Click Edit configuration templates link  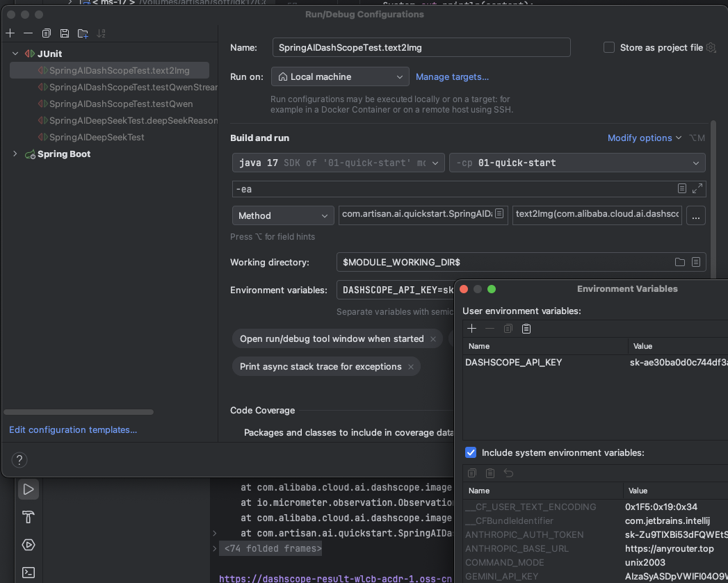pos(73,430)
